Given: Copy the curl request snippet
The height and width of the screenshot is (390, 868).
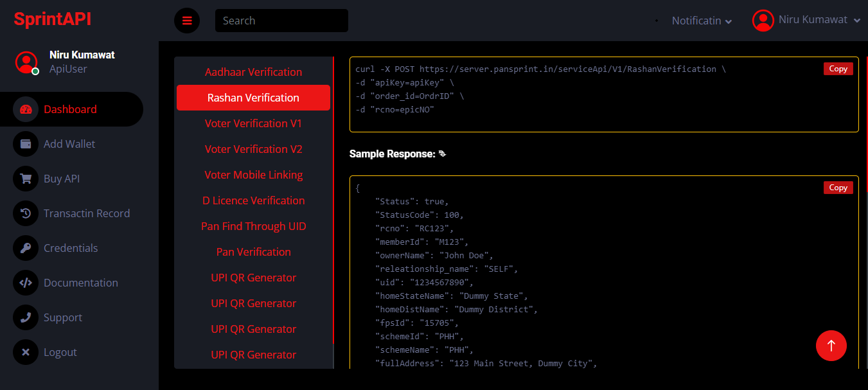Looking at the screenshot, I should pyautogui.click(x=838, y=69).
